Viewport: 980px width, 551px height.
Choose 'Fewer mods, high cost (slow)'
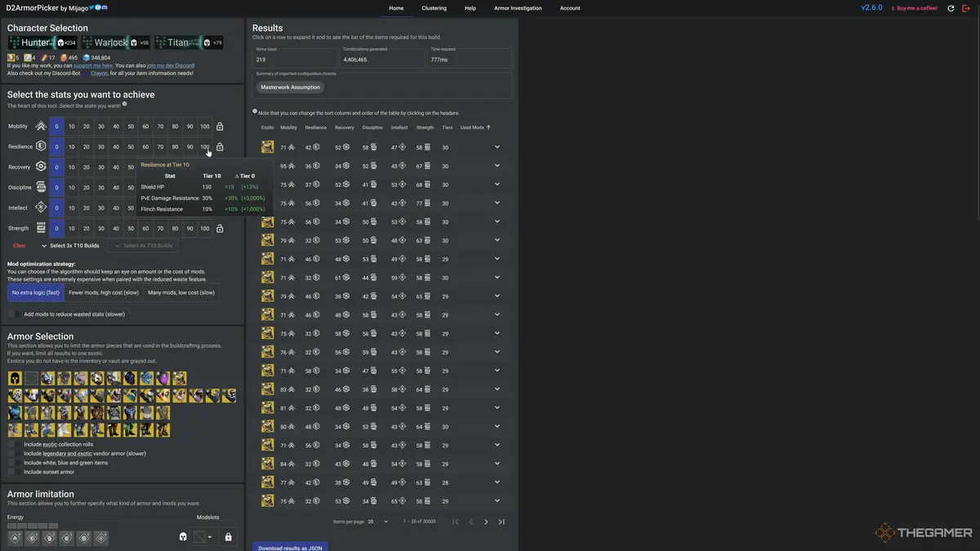coord(104,292)
